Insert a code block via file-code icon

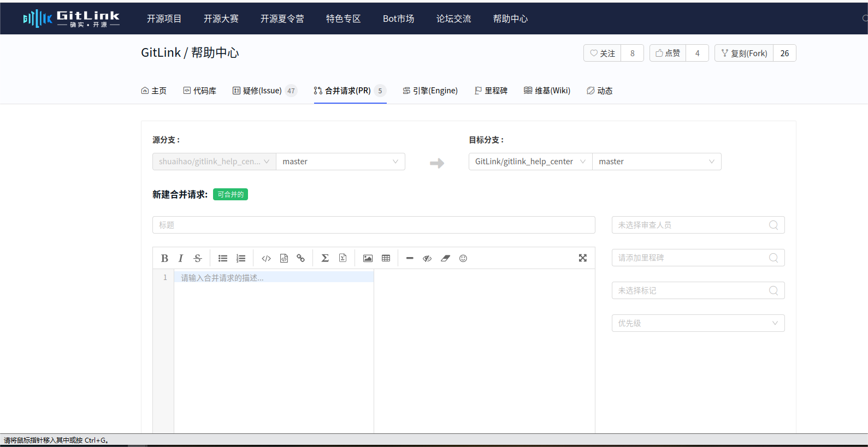(284, 258)
